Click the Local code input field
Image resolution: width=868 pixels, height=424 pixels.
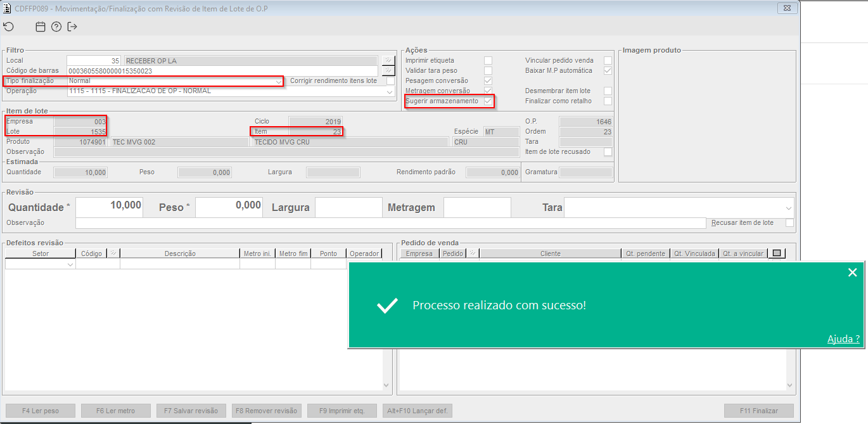[94, 61]
